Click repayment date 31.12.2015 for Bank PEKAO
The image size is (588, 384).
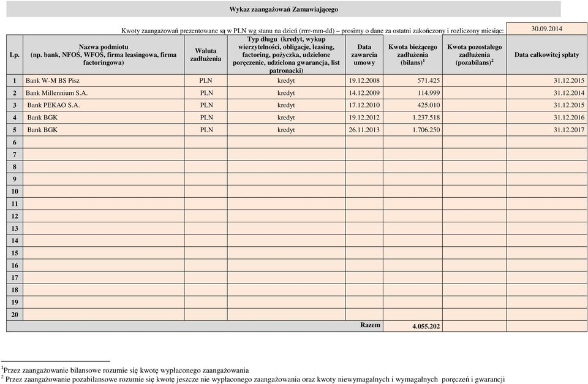(547, 105)
